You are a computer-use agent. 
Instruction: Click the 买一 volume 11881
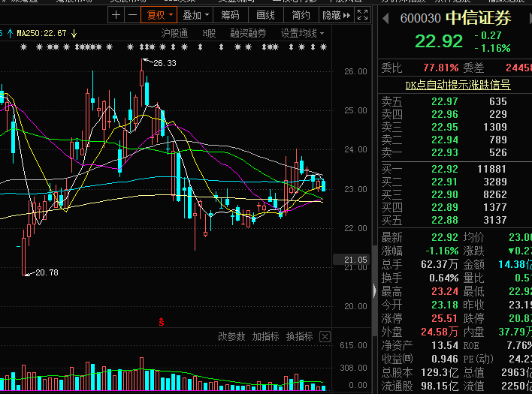pos(491,169)
